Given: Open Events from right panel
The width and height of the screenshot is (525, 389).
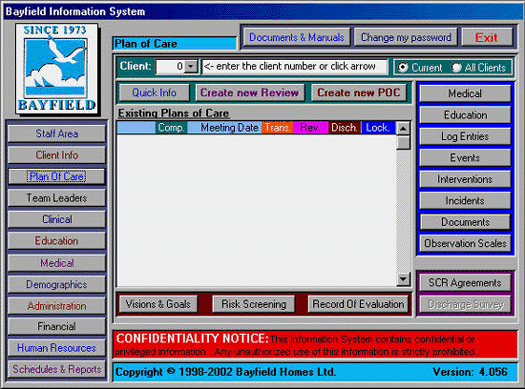Looking at the screenshot, I should [x=465, y=158].
